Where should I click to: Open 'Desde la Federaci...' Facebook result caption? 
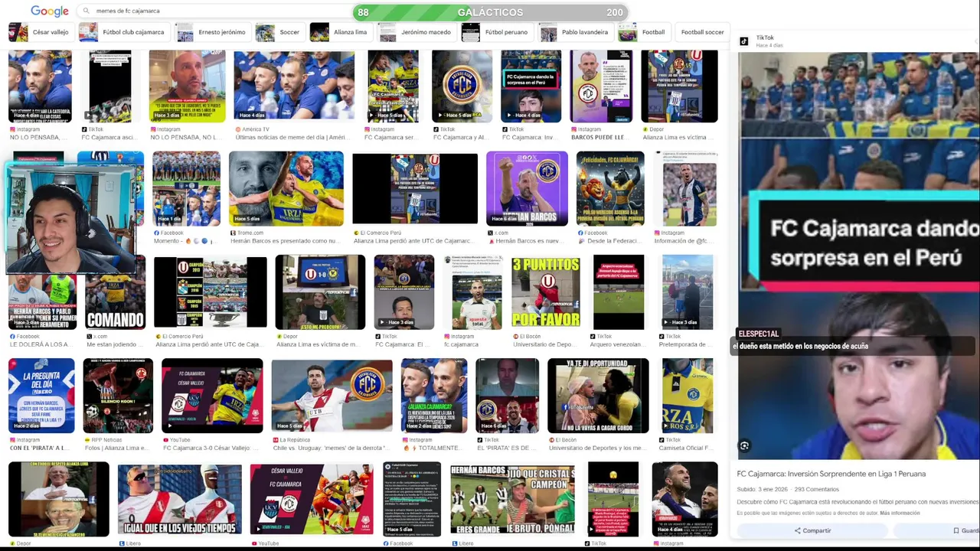(610, 240)
